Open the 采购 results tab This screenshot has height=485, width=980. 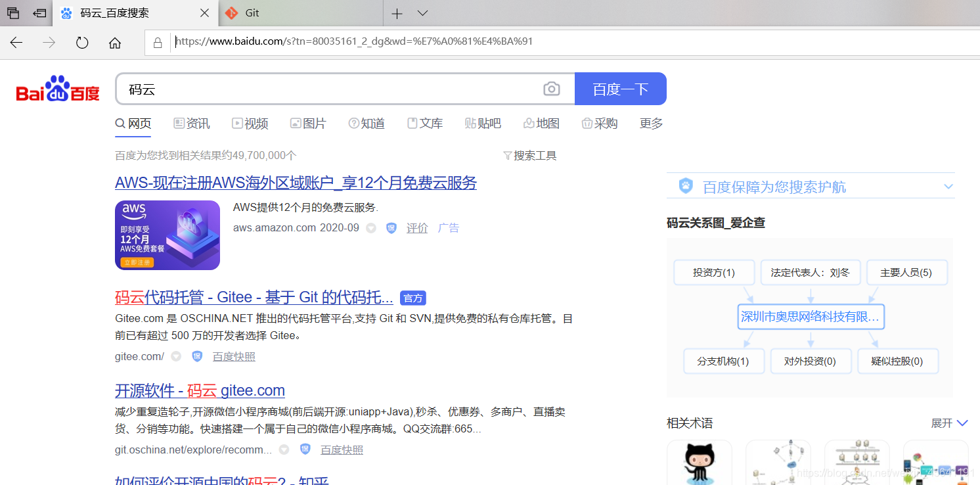click(x=600, y=124)
